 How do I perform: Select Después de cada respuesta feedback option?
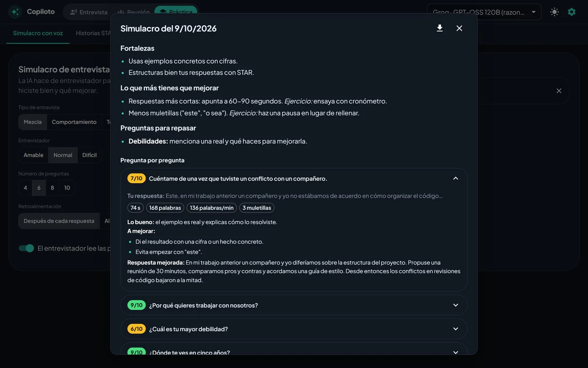59,221
